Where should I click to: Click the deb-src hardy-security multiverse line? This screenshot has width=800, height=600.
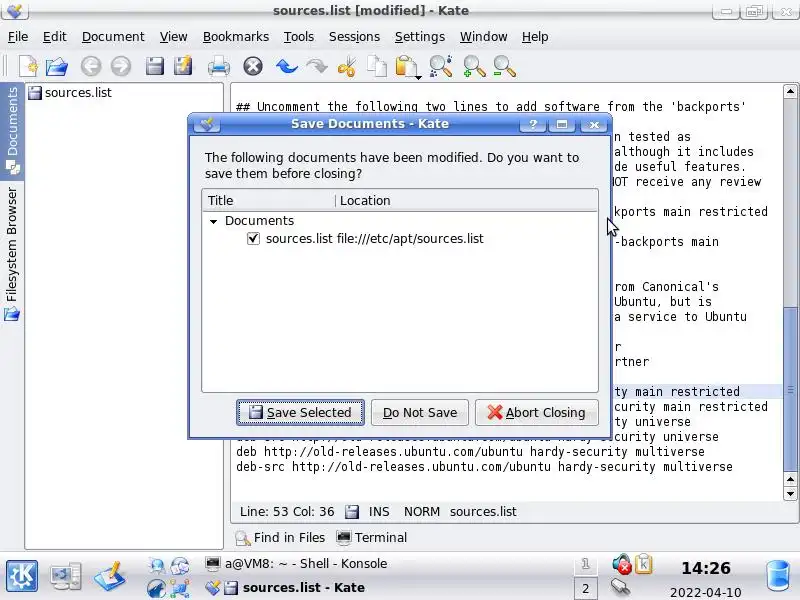point(484,467)
